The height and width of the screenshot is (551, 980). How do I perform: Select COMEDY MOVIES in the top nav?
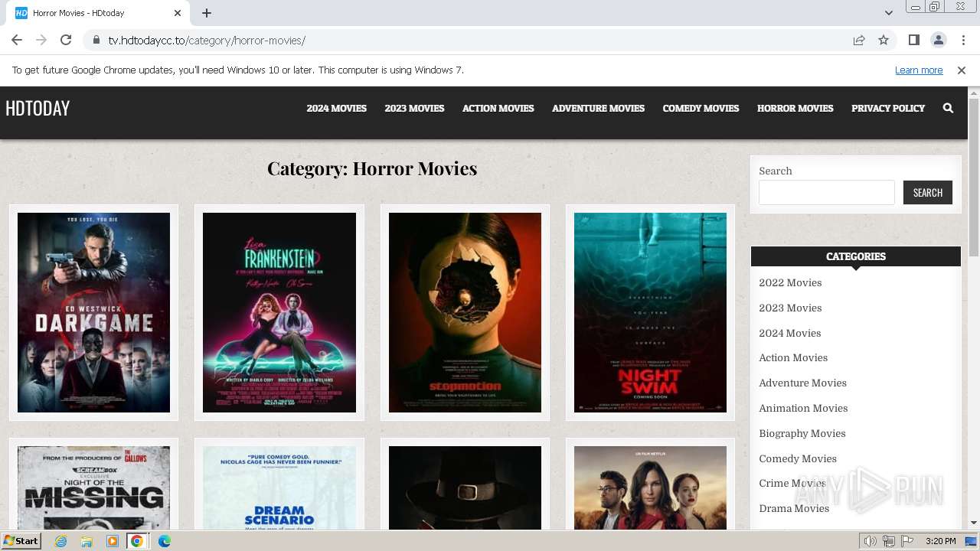tap(701, 109)
